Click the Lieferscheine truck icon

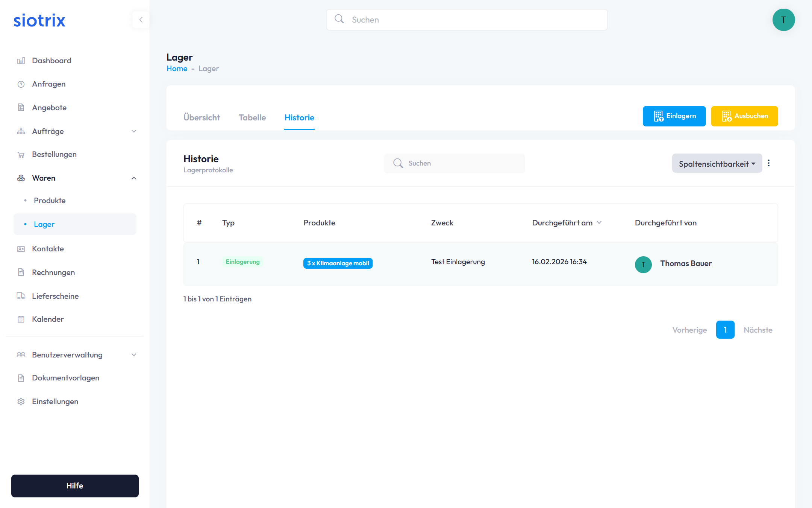click(21, 296)
